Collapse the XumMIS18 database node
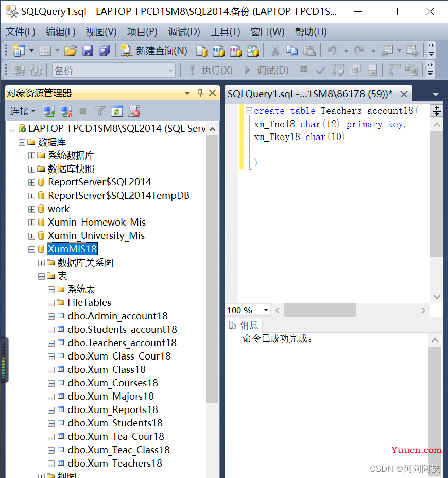This screenshot has height=478, width=448. pos(32,249)
